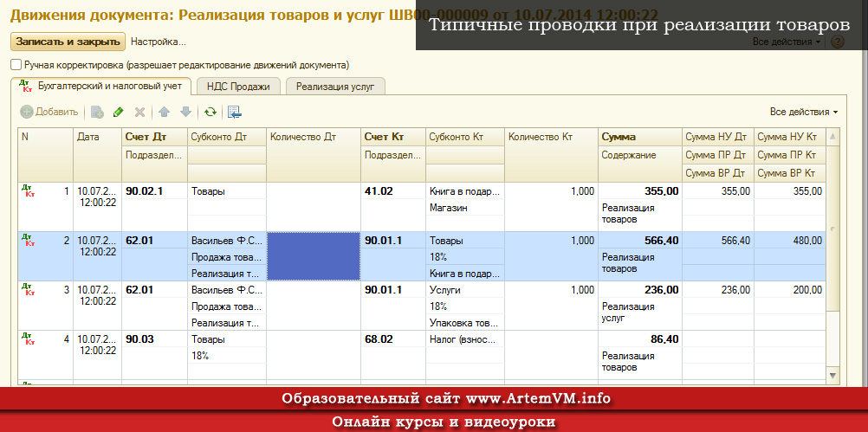Viewport: 868px width, 432px height.
Task: Click the Налог (взнос... subconto cell
Action: coord(465,339)
